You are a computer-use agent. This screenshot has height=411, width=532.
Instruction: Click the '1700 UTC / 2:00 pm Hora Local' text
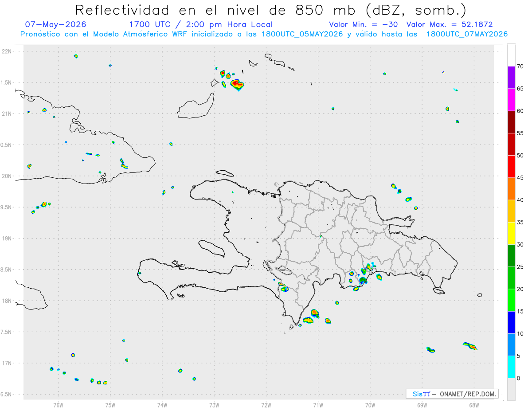(x=201, y=24)
